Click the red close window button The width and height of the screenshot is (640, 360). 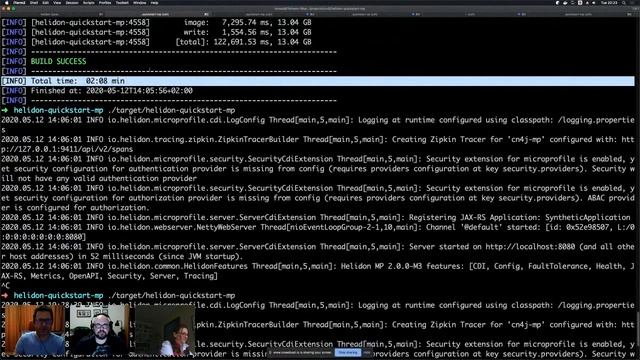point(4,8)
